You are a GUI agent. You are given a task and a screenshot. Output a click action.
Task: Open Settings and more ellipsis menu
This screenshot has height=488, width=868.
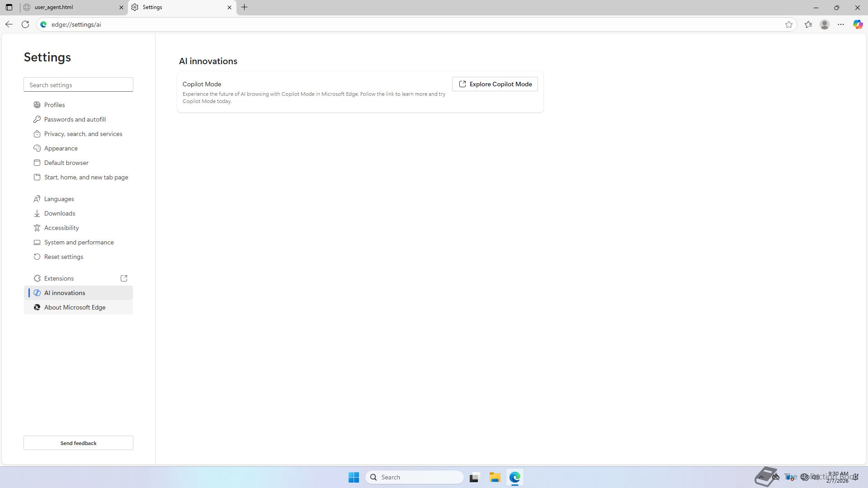point(841,24)
